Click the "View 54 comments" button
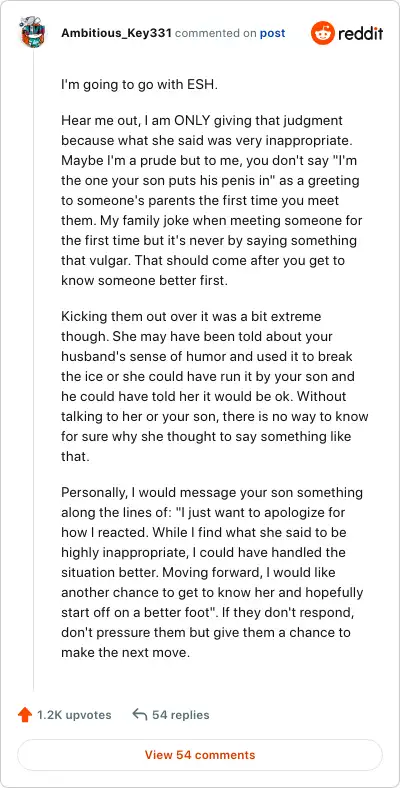The height and width of the screenshot is (788, 400). [x=200, y=755]
